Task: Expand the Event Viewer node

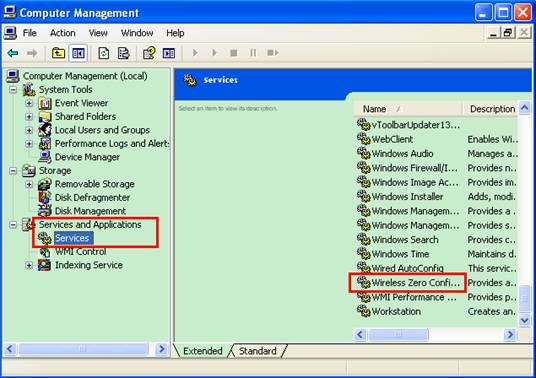Action: (x=29, y=103)
